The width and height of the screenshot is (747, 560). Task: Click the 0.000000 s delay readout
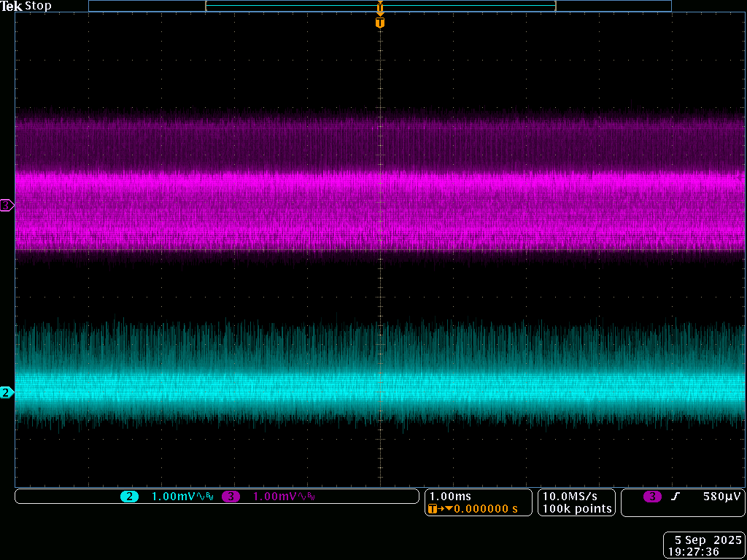[x=485, y=508]
